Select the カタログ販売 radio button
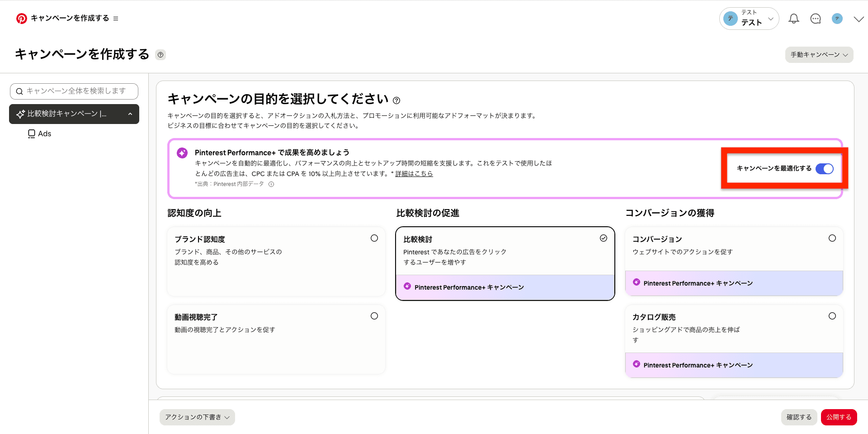Image resolution: width=868 pixels, height=434 pixels. (832, 316)
